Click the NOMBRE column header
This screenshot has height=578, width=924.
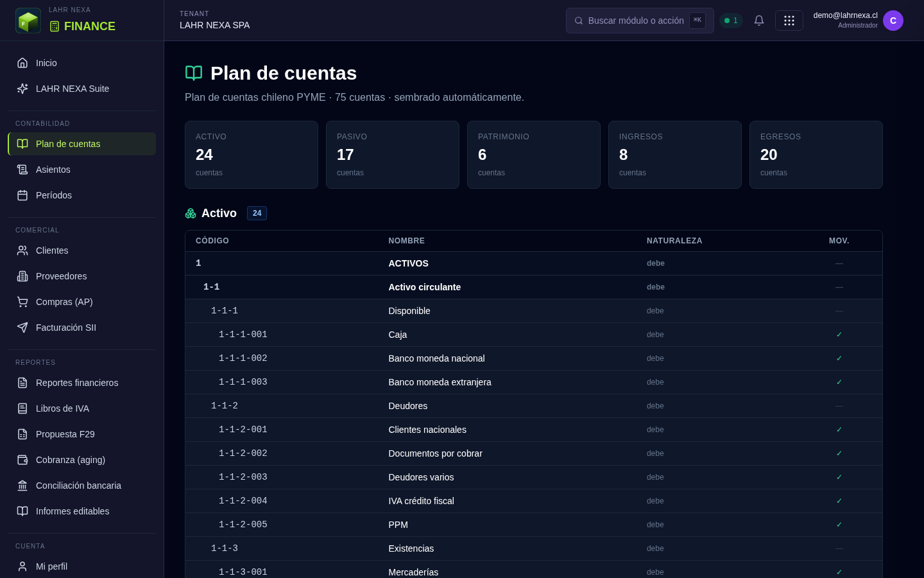click(x=407, y=241)
